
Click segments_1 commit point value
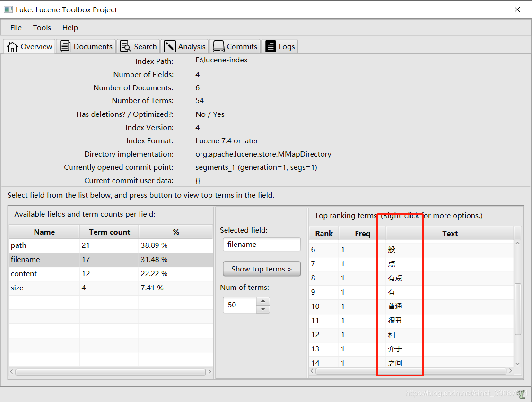tap(256, 167)
